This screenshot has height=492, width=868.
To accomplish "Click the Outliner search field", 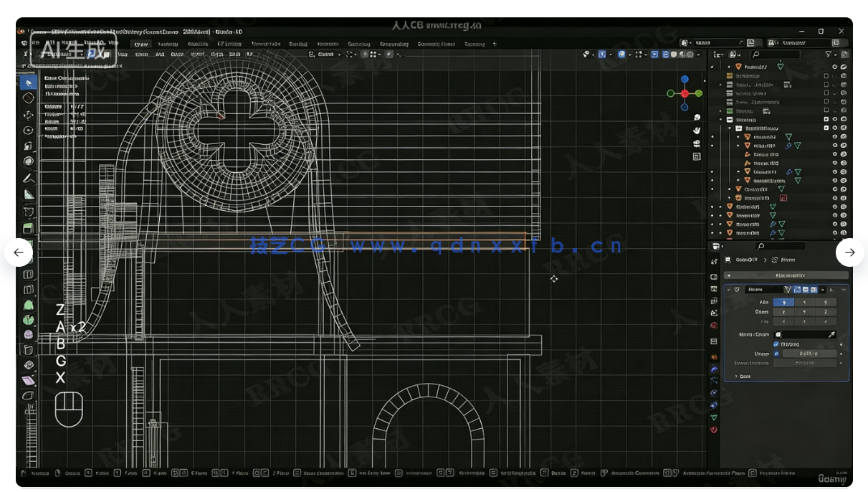I will 774,54.
